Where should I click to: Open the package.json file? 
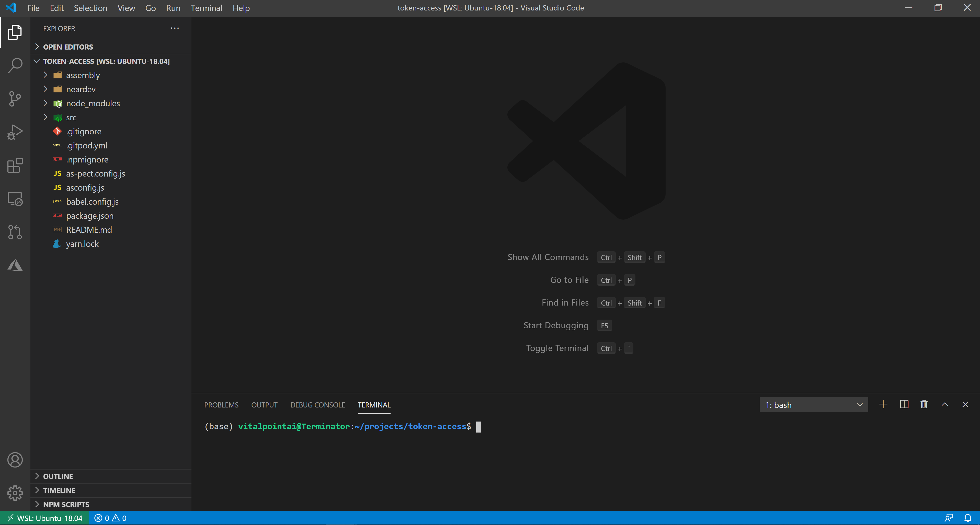pos(111,216)
